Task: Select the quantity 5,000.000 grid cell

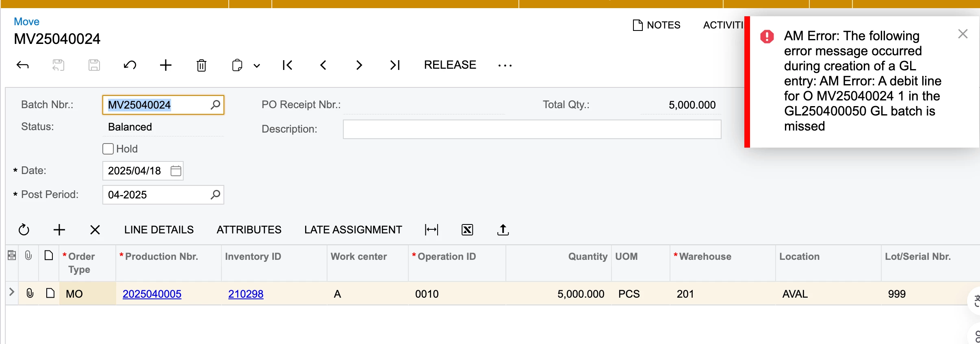Action: [x=559, y=294]
